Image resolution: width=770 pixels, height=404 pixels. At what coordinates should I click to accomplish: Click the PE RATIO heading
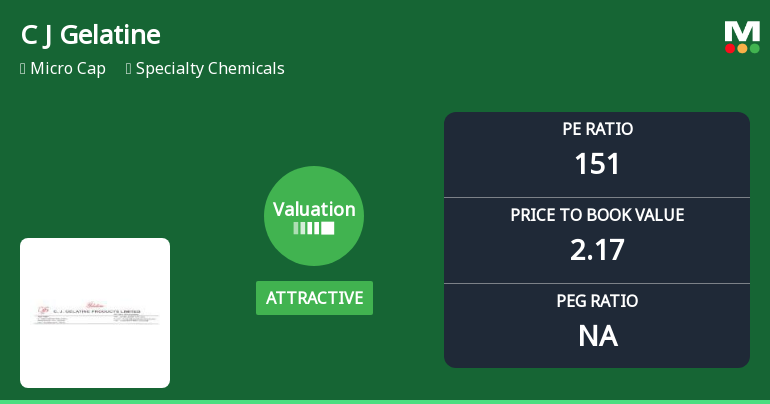point(597,129)
